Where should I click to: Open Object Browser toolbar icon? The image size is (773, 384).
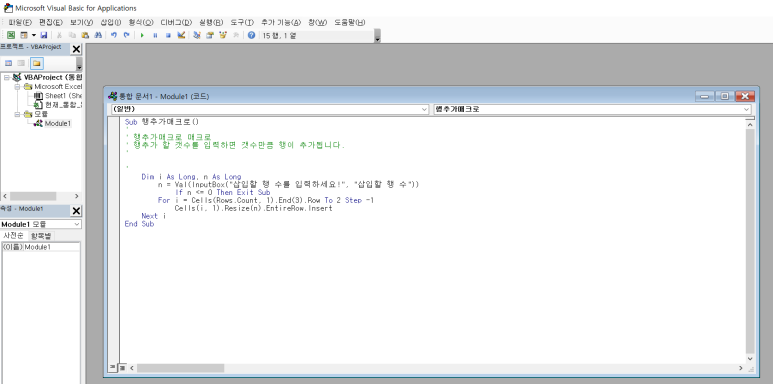pyautogui.click(x=223, y=35)
